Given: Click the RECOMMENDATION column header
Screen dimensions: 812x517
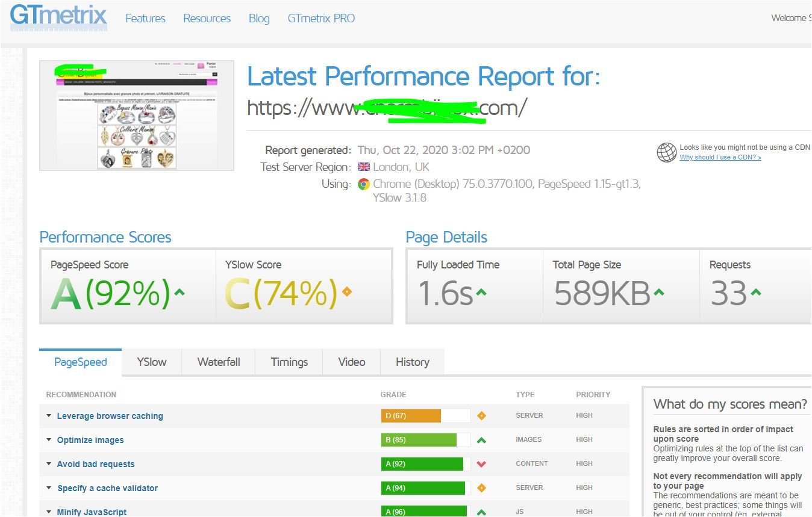Looking at the screenshot, I should pos(81,395).
